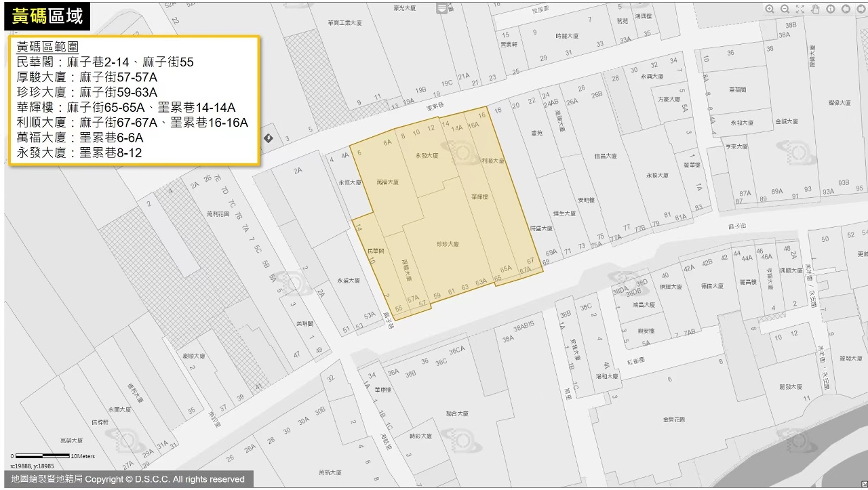The image size is (868, 490).
Task: Click the 華輝樓 building label
Action: tap(480, 197)
